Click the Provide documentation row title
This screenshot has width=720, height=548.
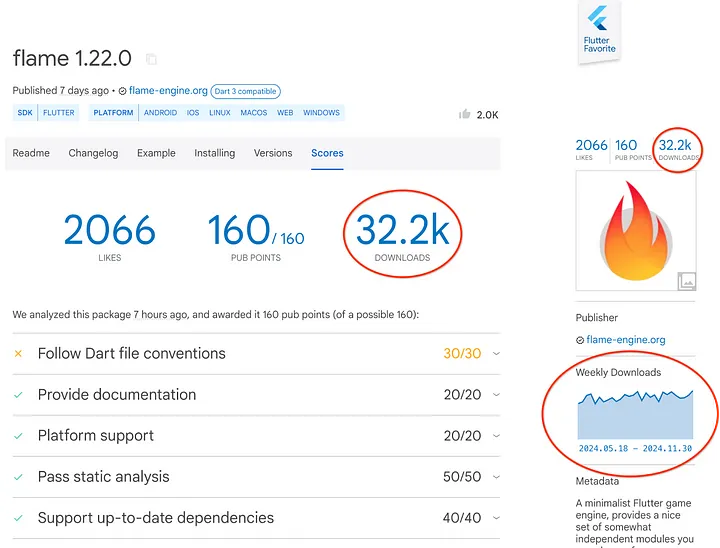(x=117, y=395)
